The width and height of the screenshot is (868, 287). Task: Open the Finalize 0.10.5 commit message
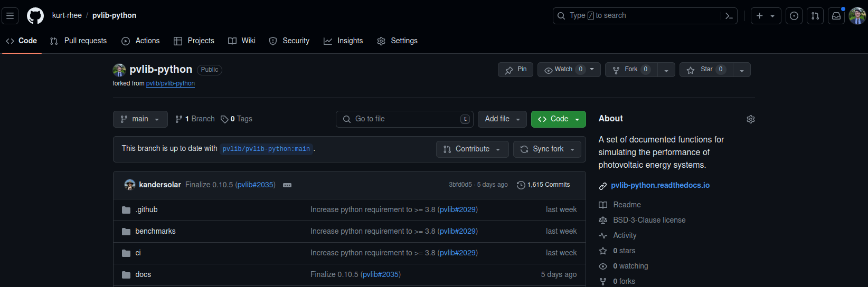tap(210, 185)
